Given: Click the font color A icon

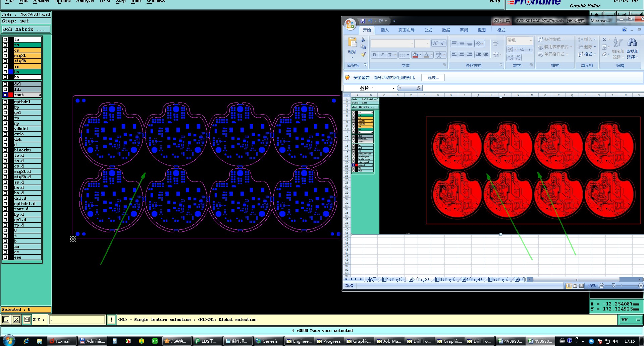Looking at the screenshot, I should click(426, 55).
